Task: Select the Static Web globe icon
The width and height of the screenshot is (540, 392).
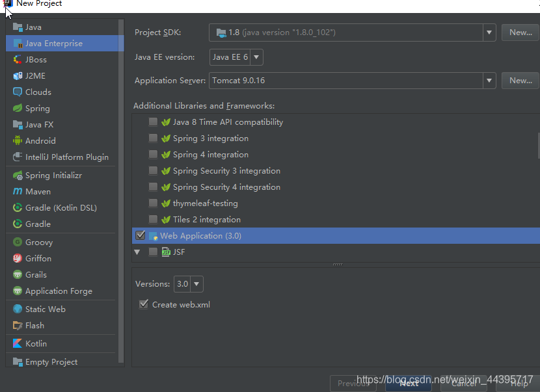Action: (x=17, y=309)
